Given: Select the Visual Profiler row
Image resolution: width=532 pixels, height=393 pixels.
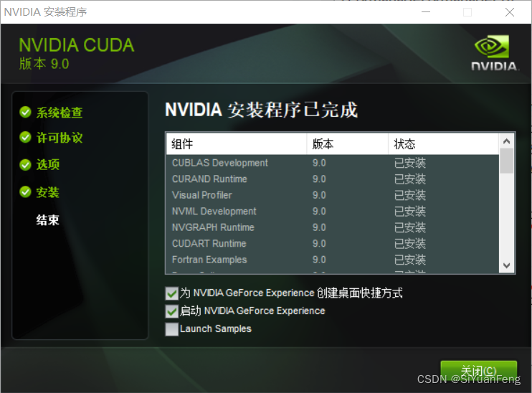Looking at the screenshot, I should (x=333, y=195).
